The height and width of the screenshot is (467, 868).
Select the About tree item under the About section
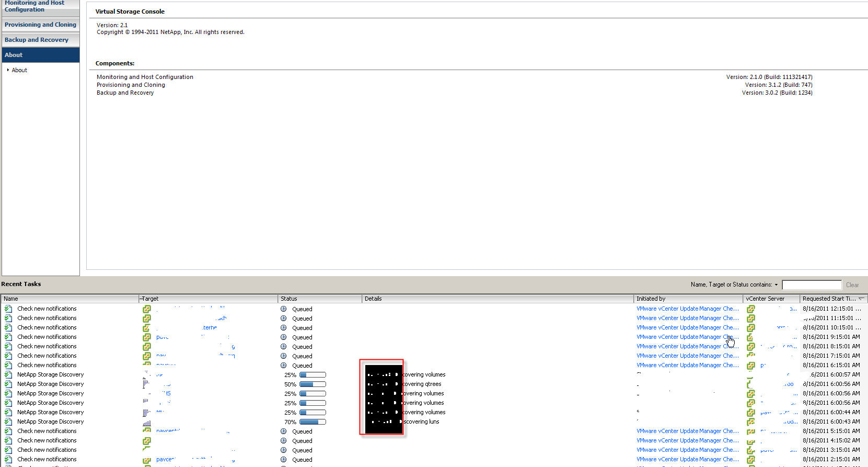pyautogui.click(x=19, y=70)
